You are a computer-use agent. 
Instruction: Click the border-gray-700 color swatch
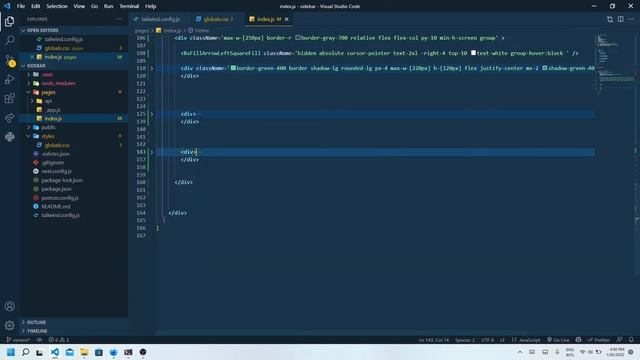[x=298, y=38]
